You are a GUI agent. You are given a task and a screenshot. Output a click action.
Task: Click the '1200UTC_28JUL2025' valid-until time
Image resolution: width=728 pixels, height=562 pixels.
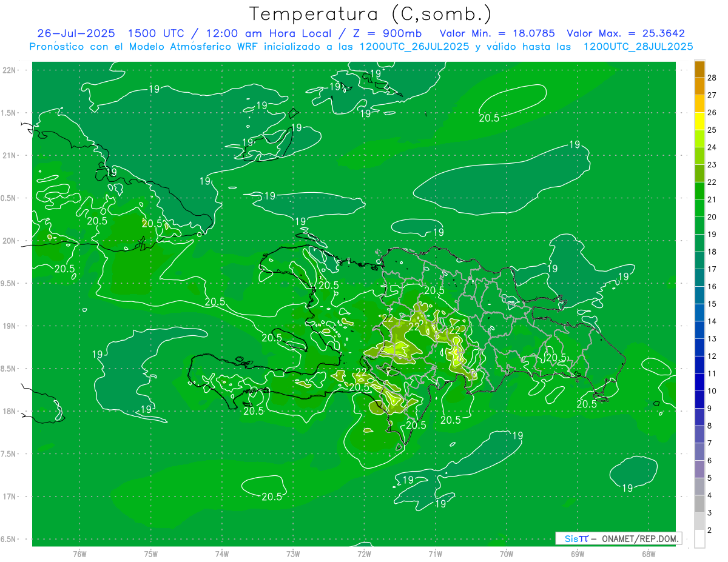pos(638,47)
